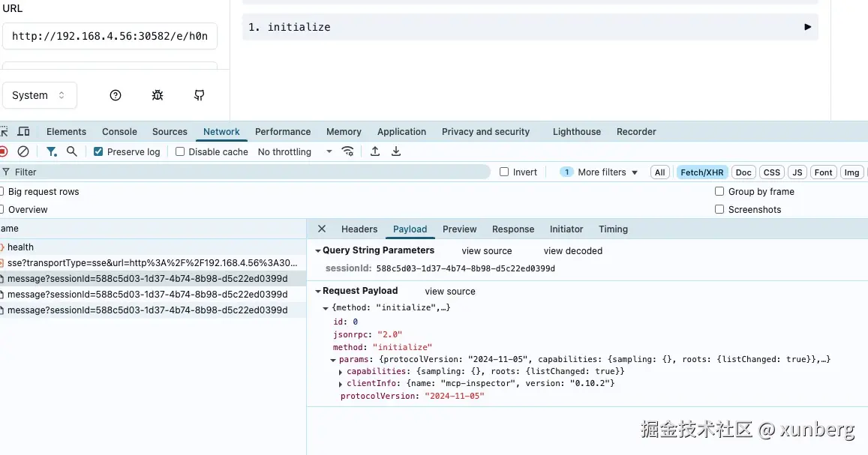Select the Font type filter
Image resolution: width=868 pixels, height=455 pixels.
tap(823, 172)
